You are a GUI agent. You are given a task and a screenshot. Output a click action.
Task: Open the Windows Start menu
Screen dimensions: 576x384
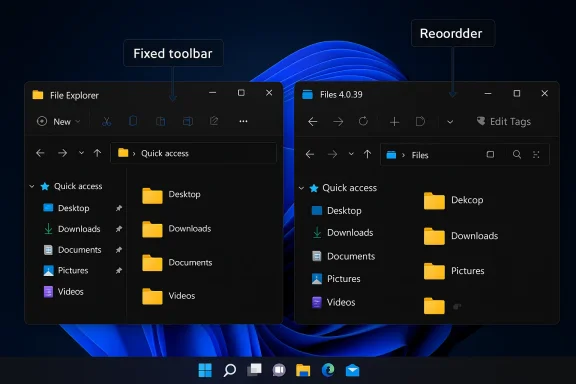[205, 370]
